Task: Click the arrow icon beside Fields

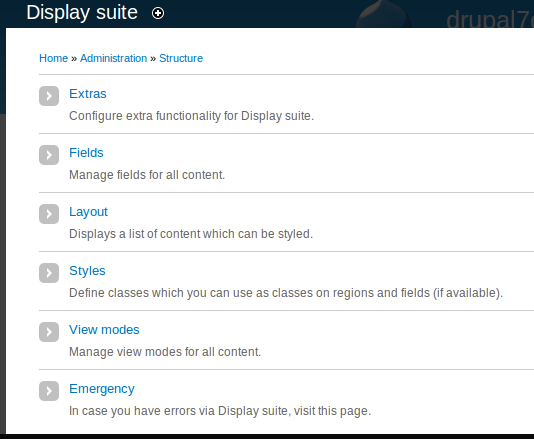Action: click(49, 155)
